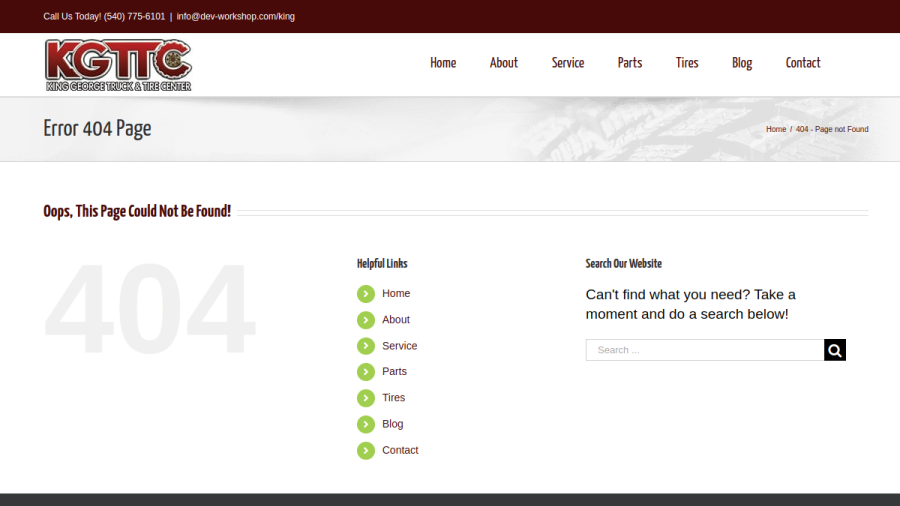The height and width of the screenshot is (506, 900).
Task: Follow the Blog link under Helpful Links
Action: 393,424
